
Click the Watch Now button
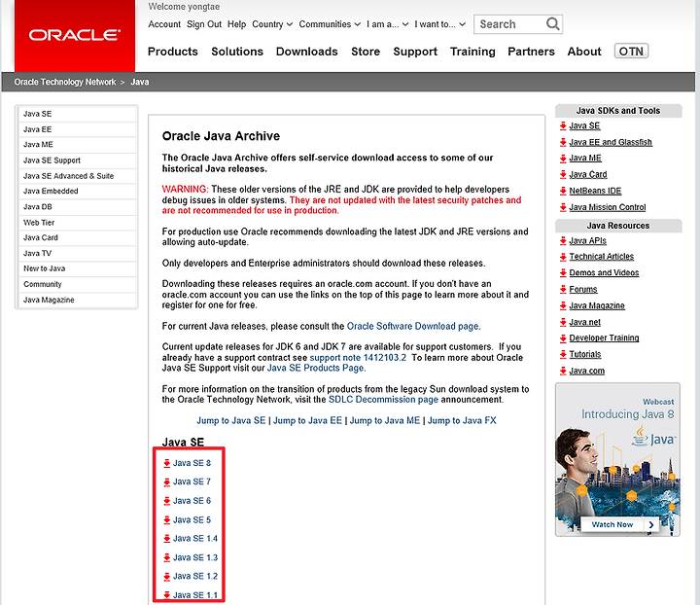pos(619,524)
